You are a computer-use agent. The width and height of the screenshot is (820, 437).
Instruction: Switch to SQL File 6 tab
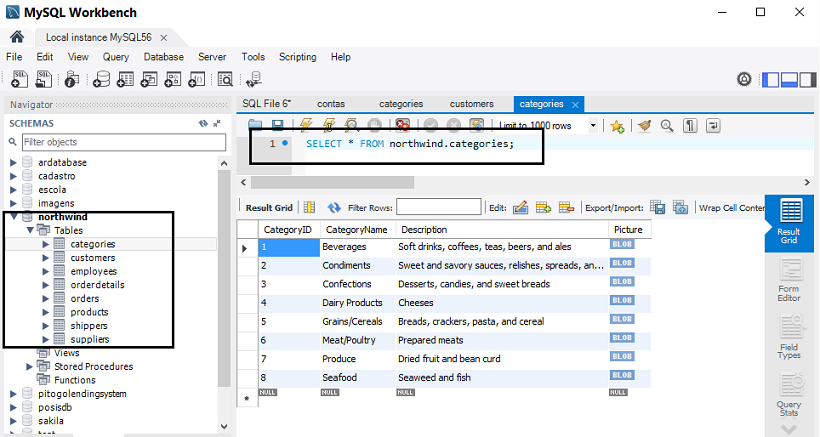[267, 104]
